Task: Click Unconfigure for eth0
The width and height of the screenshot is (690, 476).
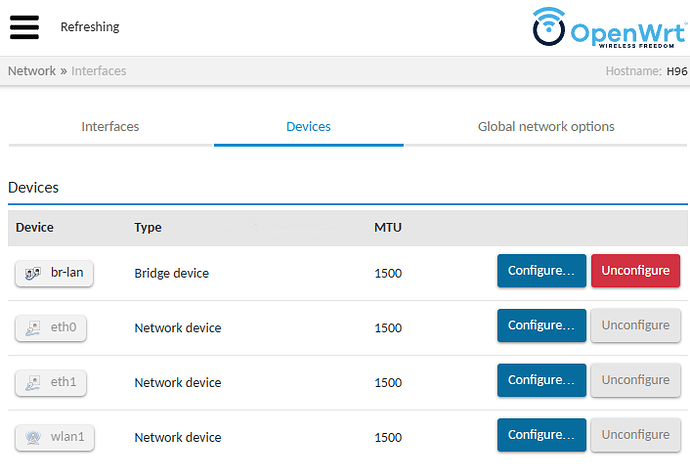Action: tap(635, 326)
